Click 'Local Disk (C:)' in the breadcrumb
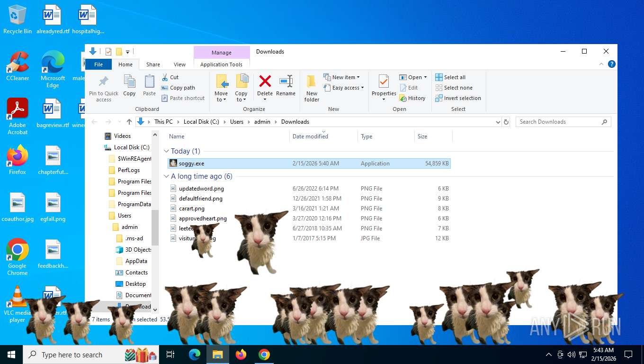The height and width of the screenshot is (364, 644). tap(201, 122)
